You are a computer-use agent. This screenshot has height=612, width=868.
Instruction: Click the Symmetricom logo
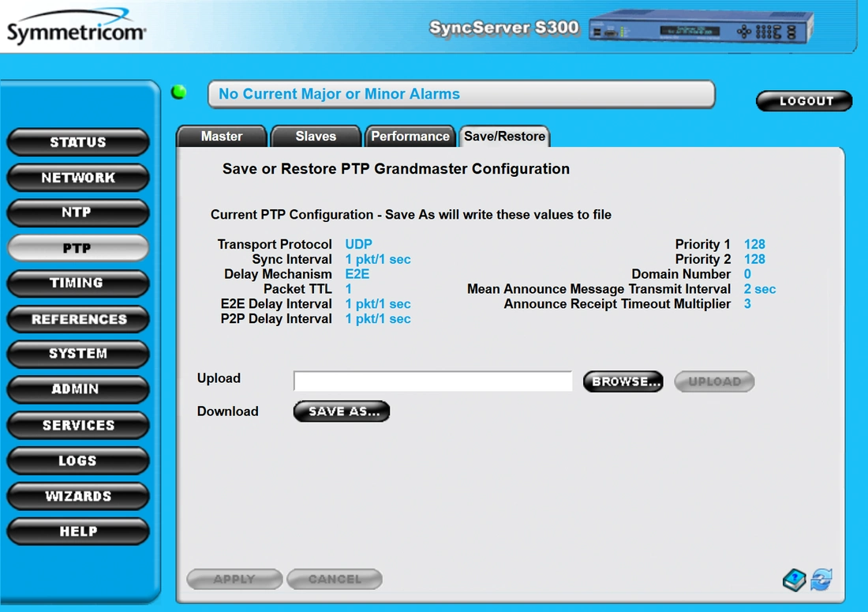tap(77, 27)
